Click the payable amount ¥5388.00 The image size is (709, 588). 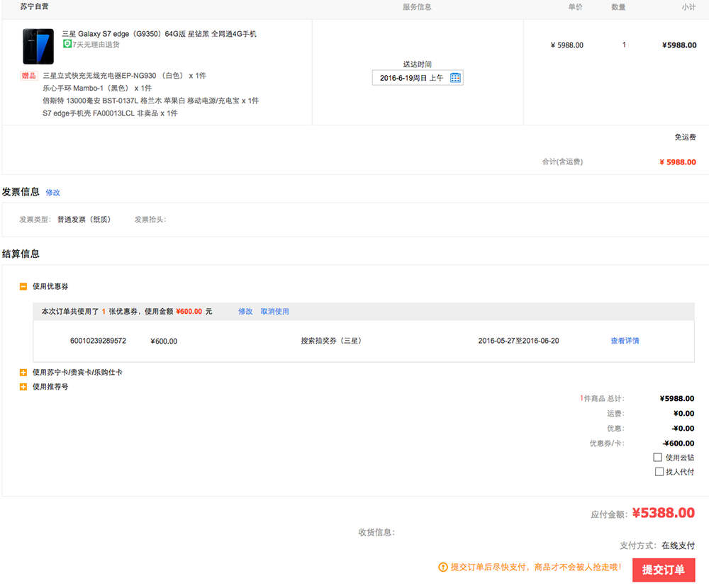point(664,513)
